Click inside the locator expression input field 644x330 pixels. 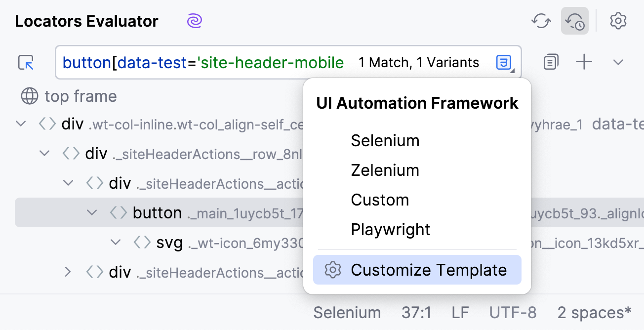click(198, 62)
